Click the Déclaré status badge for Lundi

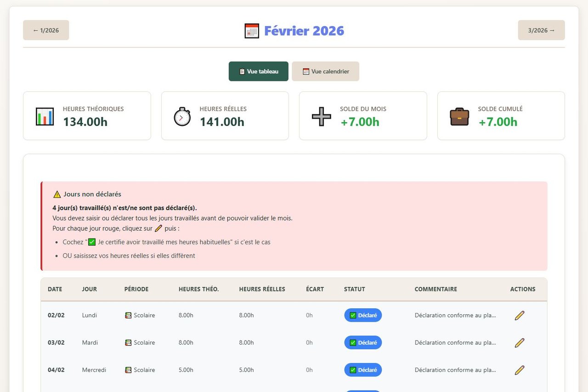(x=363, y=315)
